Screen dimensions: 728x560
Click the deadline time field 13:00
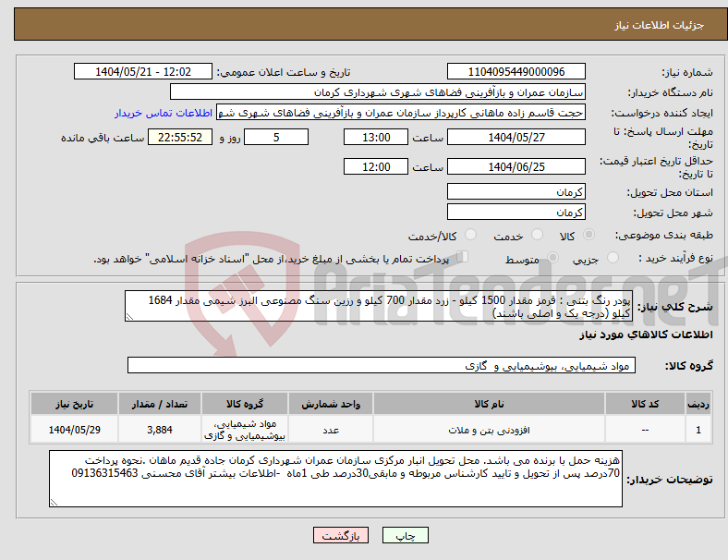376,138
